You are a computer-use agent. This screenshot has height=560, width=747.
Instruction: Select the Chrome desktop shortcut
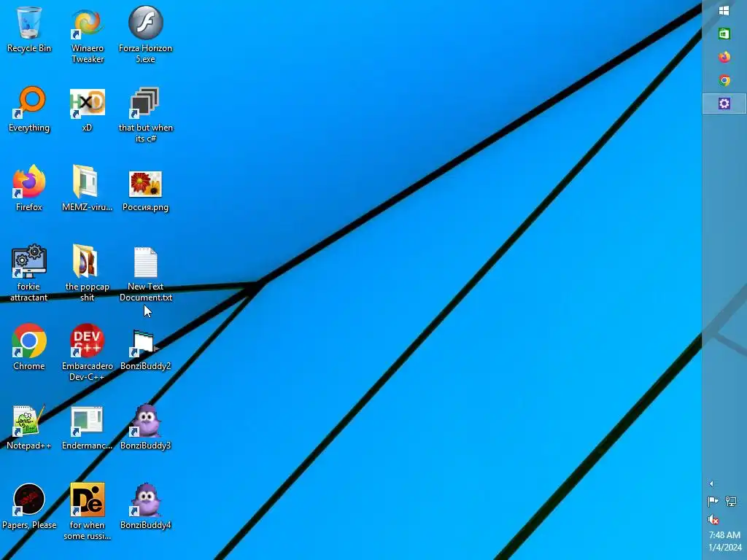(29, 348)
